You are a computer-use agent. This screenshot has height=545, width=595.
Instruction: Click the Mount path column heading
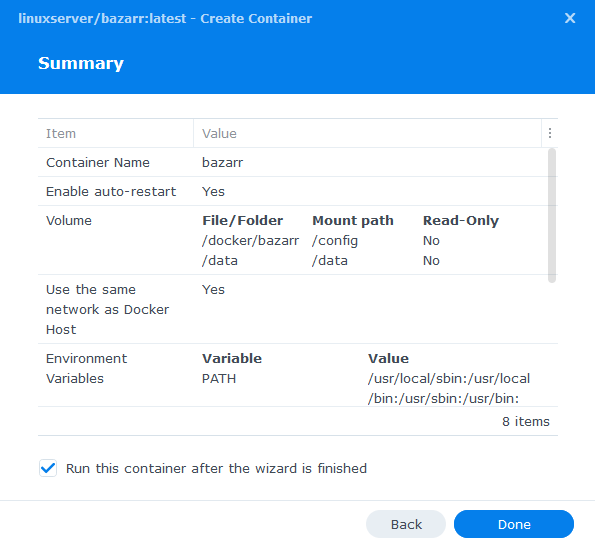[x=353, y=221]
